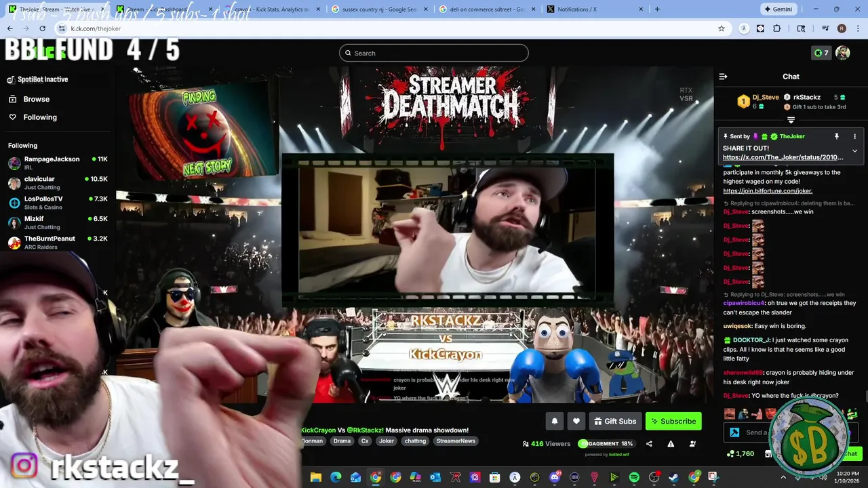Go back using the browser back arrow
868x488 pixels.
(10, 28)
